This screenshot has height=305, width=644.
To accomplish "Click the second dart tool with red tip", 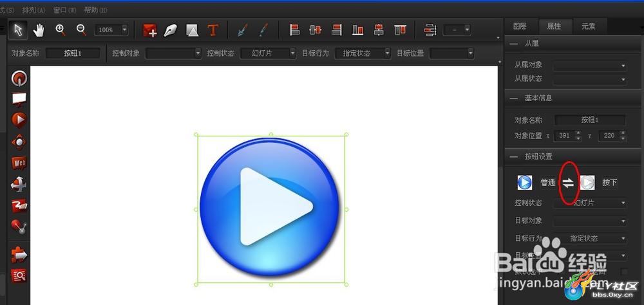I will point(263,30).
